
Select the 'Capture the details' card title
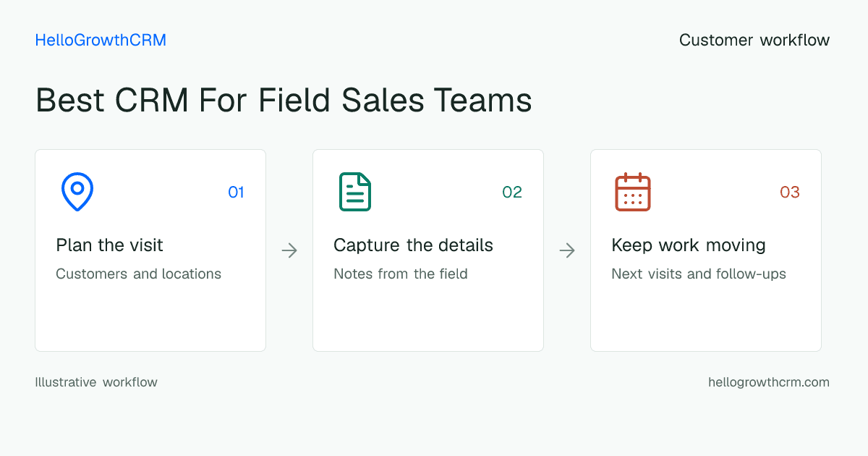[413, 245]
